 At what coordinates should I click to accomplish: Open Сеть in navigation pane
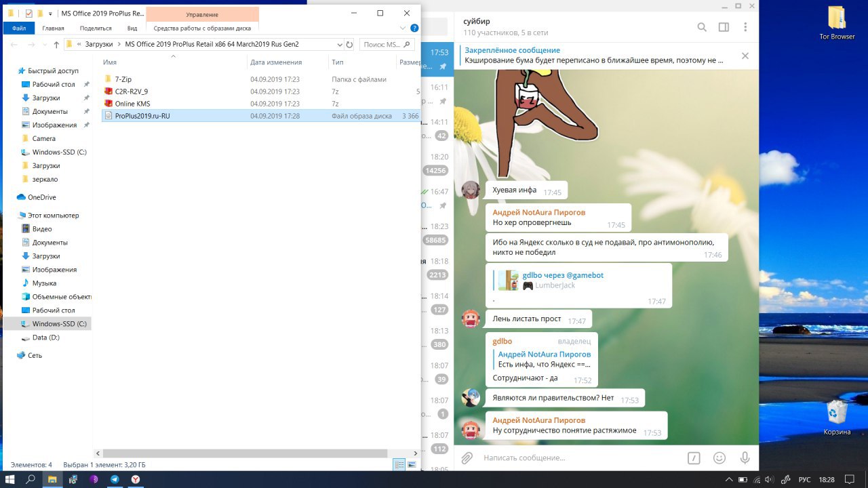[x=35, y=355]
